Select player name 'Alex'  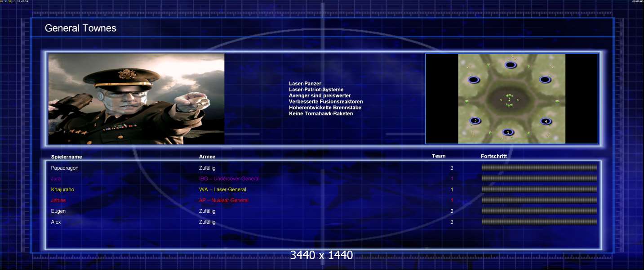click(x=56, y=222)
